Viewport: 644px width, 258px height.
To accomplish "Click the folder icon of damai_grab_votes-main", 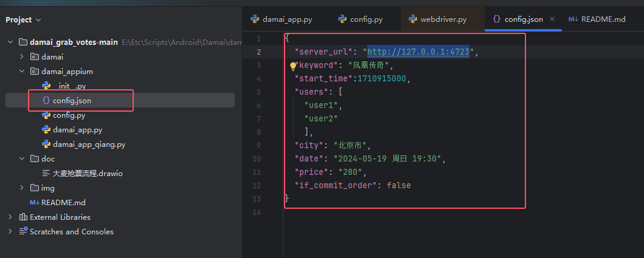I will pos(23,42).
